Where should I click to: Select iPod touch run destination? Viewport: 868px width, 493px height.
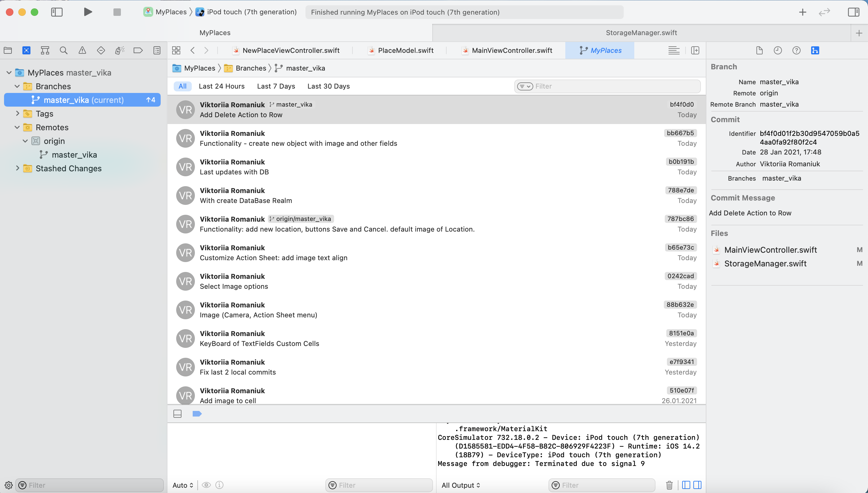pos(246,12)
